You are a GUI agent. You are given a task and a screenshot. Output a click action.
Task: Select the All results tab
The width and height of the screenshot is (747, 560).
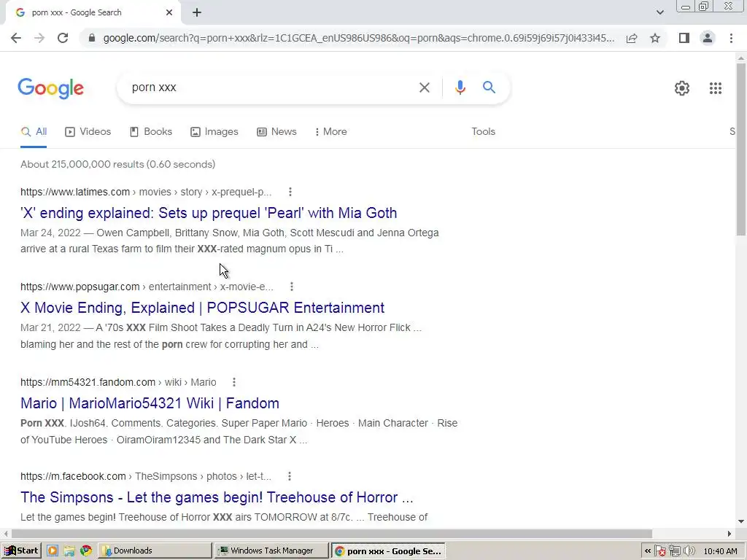coord(34,132)
